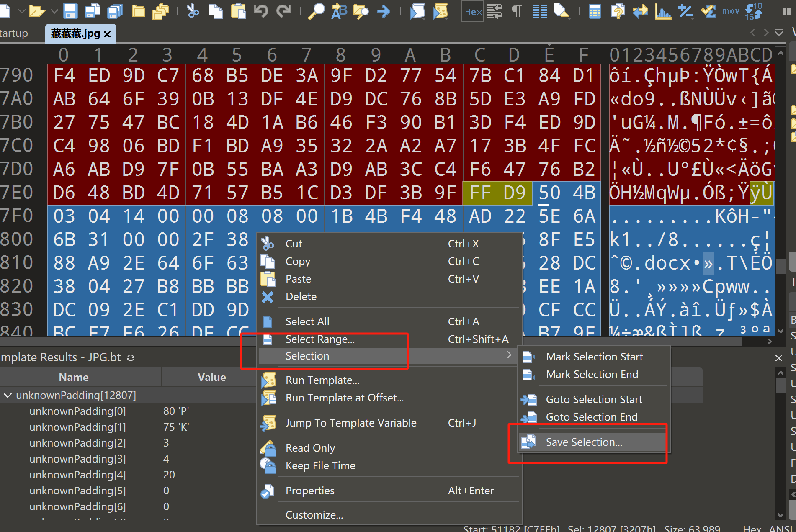Click the Copy toolbar icon
Image resolution: width=796 pixels, height=532 pixels.
(216, 11)
